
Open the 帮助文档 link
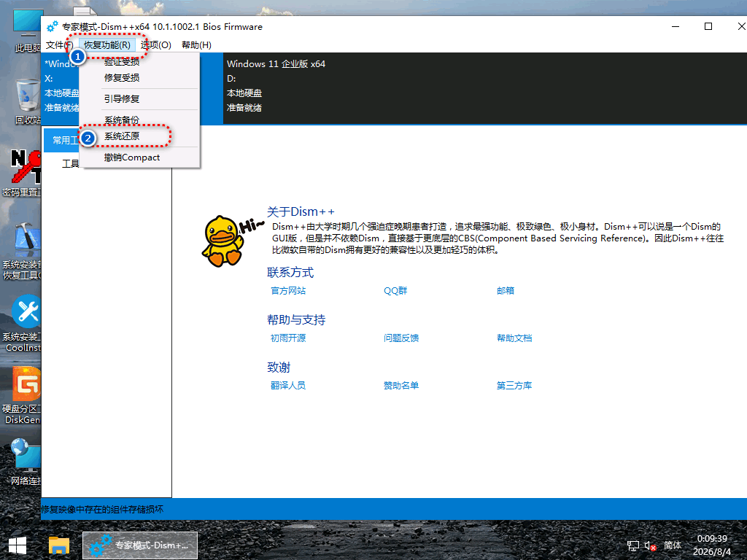[514, 338]
